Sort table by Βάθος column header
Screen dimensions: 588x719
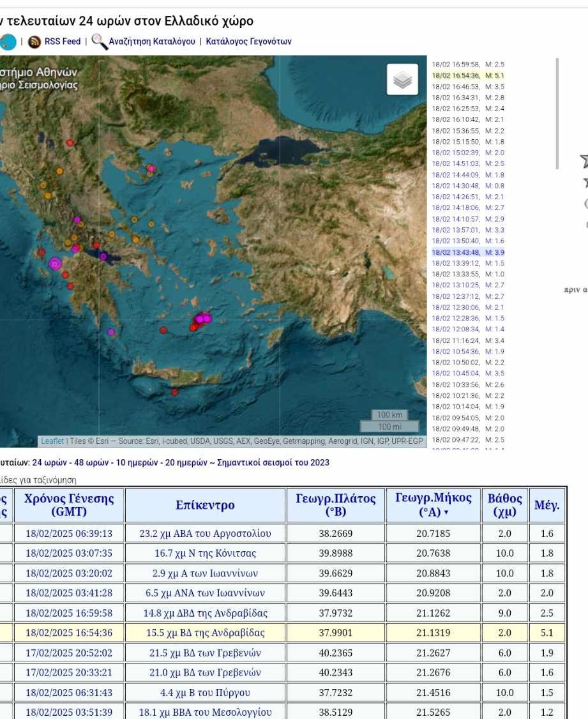coord(504,505)
